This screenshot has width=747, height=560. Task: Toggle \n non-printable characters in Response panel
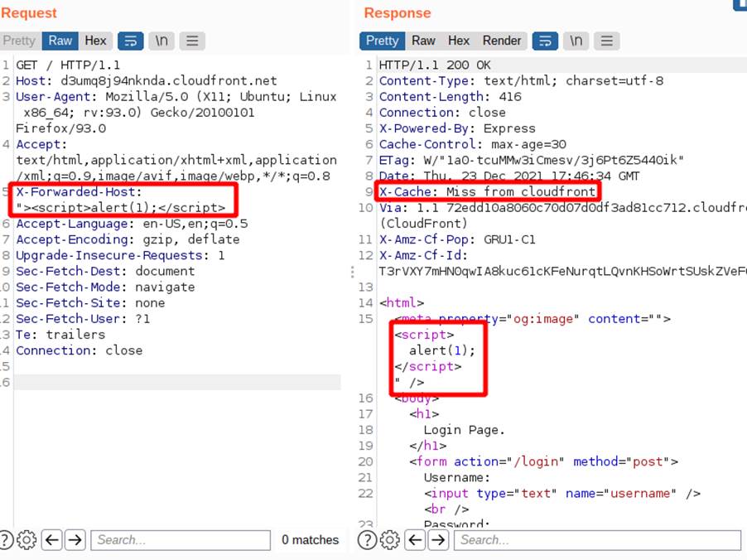pos(576,41)
